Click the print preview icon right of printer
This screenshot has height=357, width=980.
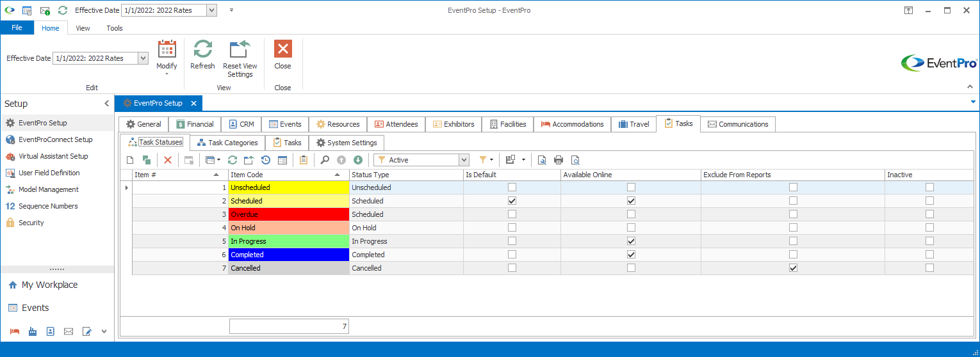pyautogui.click(x=575, y=160)
